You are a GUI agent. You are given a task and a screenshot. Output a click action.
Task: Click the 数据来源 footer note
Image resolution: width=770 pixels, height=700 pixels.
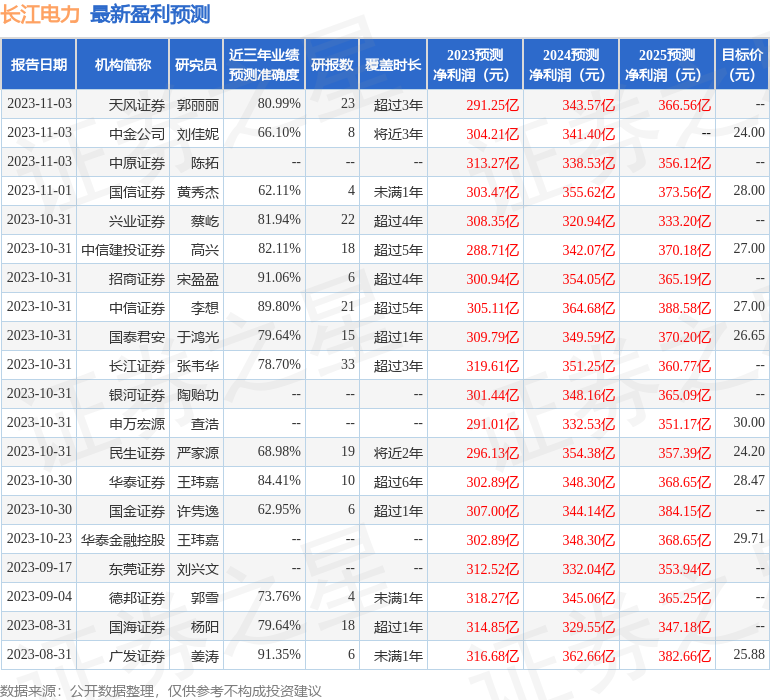coord(161,691)
